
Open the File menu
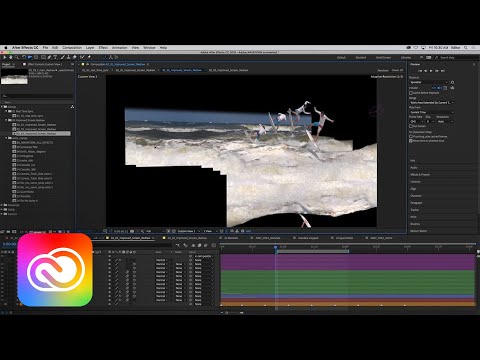(x=45, y=48)
